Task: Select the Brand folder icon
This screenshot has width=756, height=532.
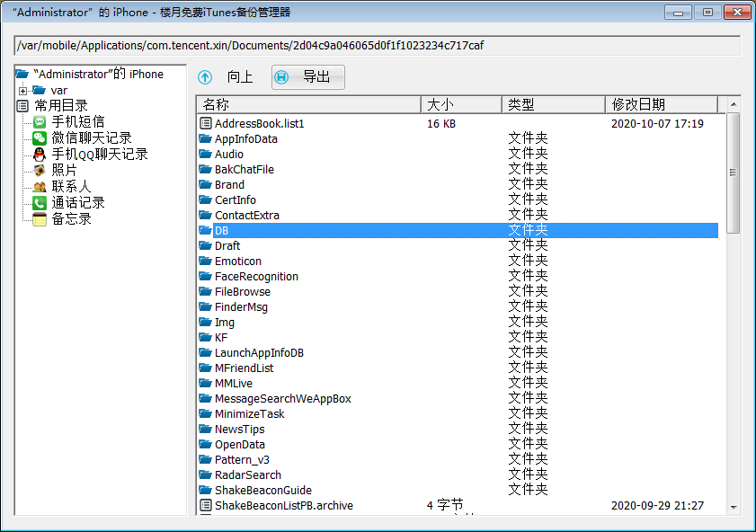Action: (206, 184)
